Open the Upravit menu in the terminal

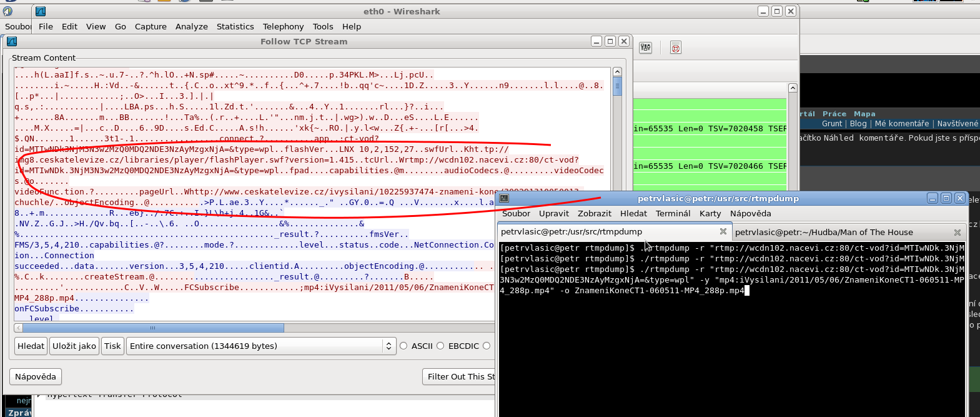(554, 213)
